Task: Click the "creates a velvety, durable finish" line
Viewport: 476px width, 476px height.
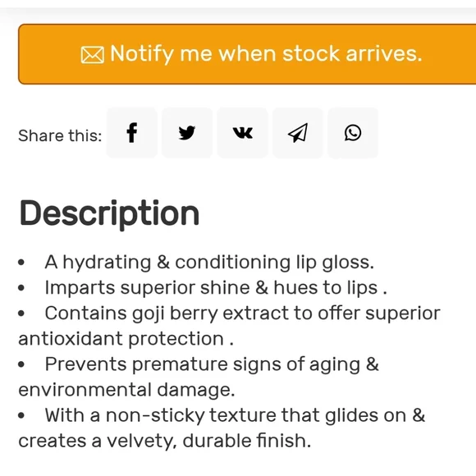Action: pos(164,441)
